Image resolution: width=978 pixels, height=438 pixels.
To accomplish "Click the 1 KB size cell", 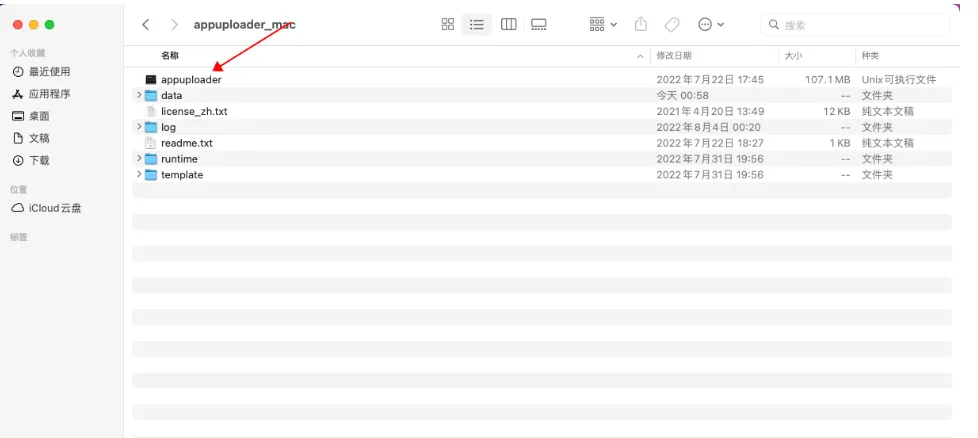I will 840,143.
